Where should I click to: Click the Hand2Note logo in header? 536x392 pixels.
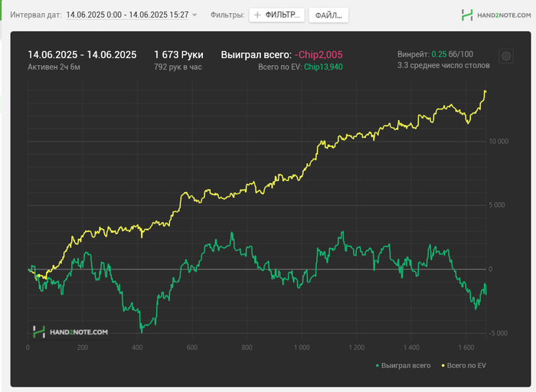click(496, 15)
